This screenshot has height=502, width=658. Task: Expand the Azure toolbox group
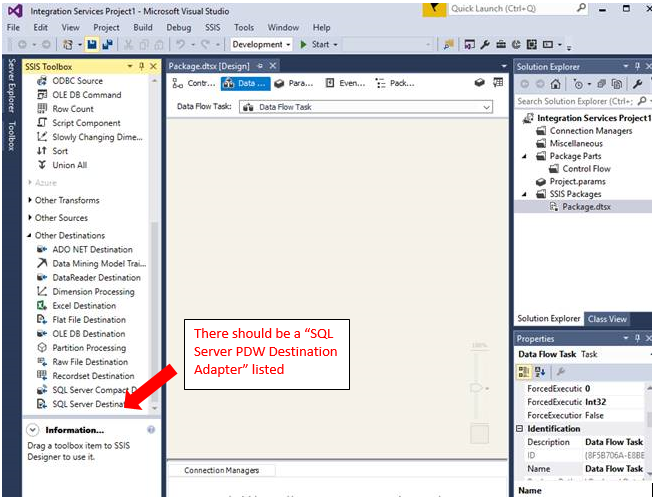(30, 183)
